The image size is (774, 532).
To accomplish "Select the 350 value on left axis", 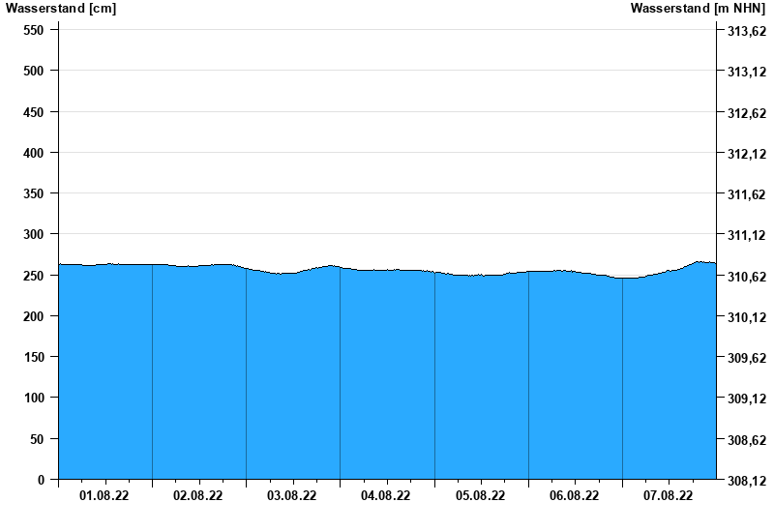I will pyautogui.click(x=34, y=194).
